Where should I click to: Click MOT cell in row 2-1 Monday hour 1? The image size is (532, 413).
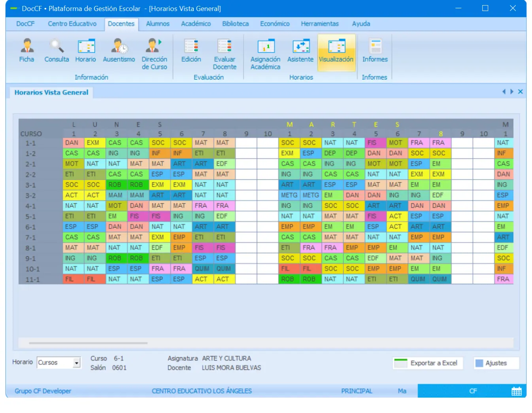point(73,164)
